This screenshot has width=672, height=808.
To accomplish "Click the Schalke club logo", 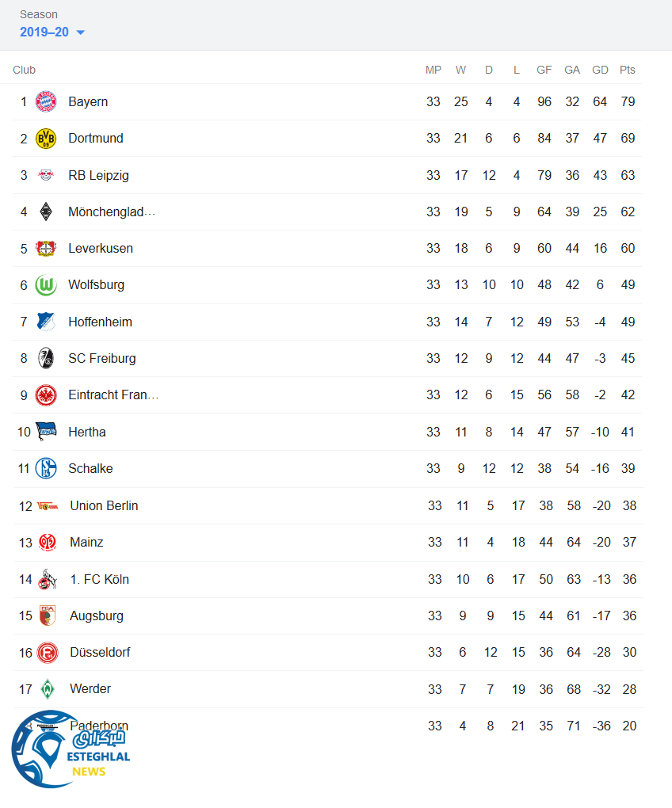I will click(x=46, y=469).
